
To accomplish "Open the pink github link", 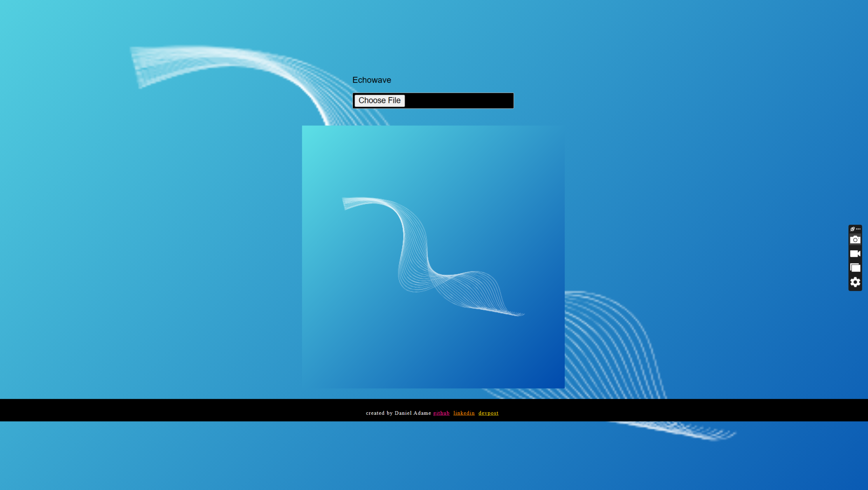I will coord(441,413).
